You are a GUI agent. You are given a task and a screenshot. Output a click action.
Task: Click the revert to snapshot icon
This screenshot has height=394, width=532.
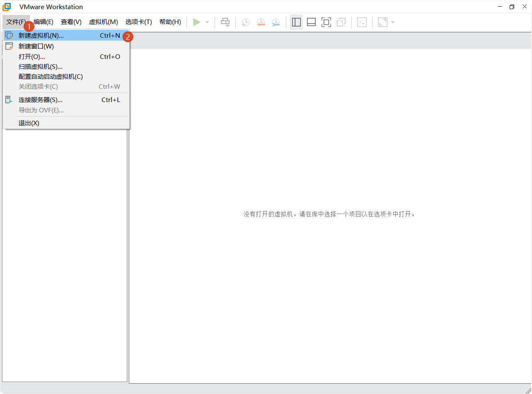pyautogui.click(x=261, y=22)
